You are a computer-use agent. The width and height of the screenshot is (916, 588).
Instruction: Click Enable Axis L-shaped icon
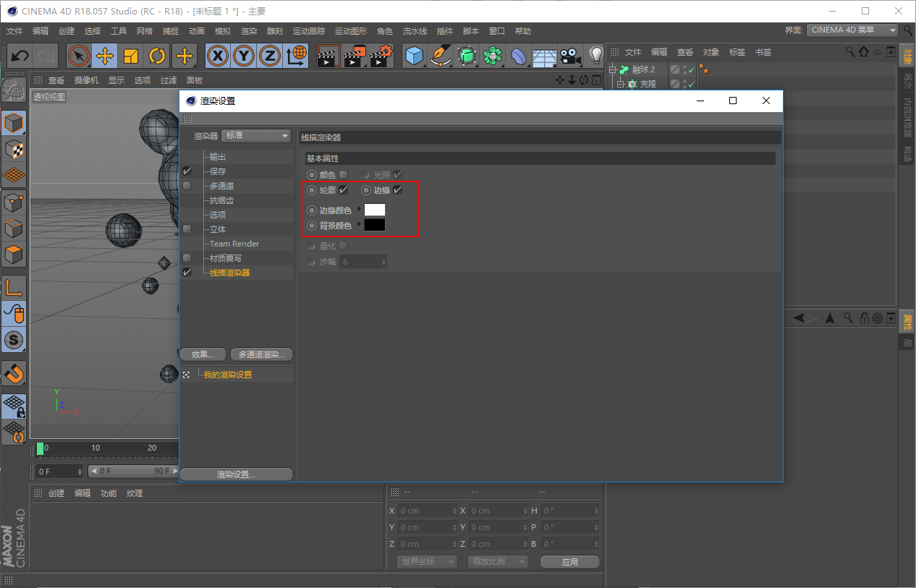[14, 287]
